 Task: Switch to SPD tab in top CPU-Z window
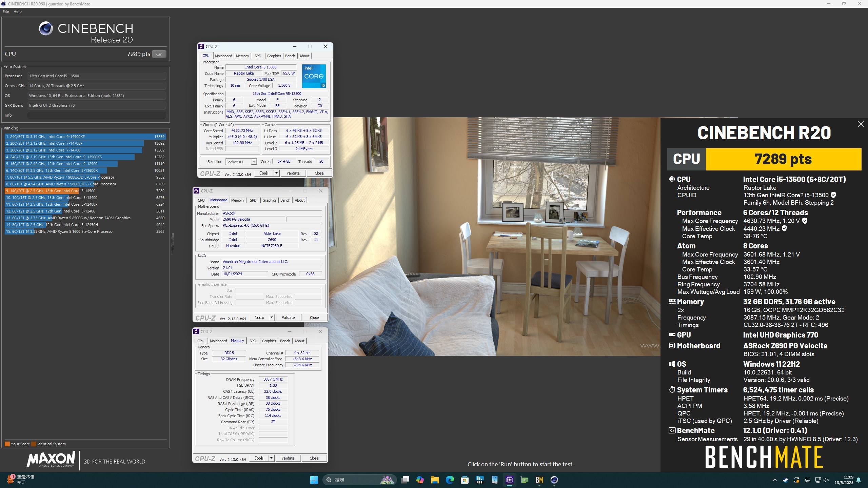(x=258, y=56)
